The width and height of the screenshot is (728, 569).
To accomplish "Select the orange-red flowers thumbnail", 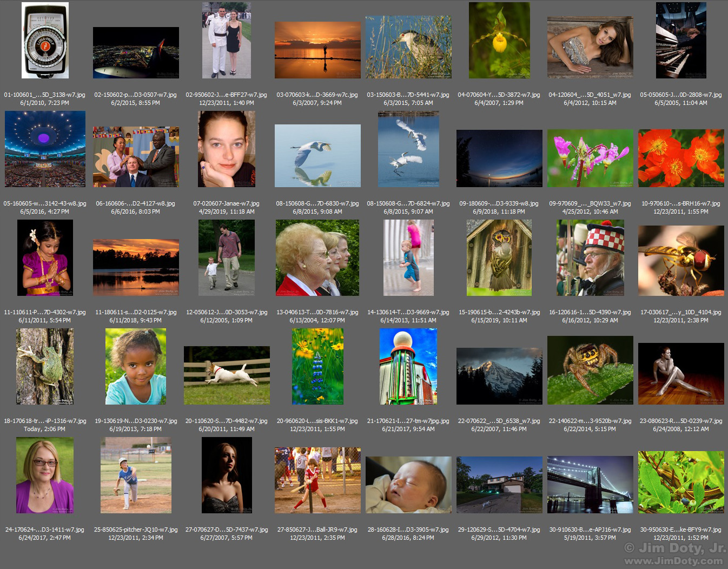I will [x=681, y=158].
